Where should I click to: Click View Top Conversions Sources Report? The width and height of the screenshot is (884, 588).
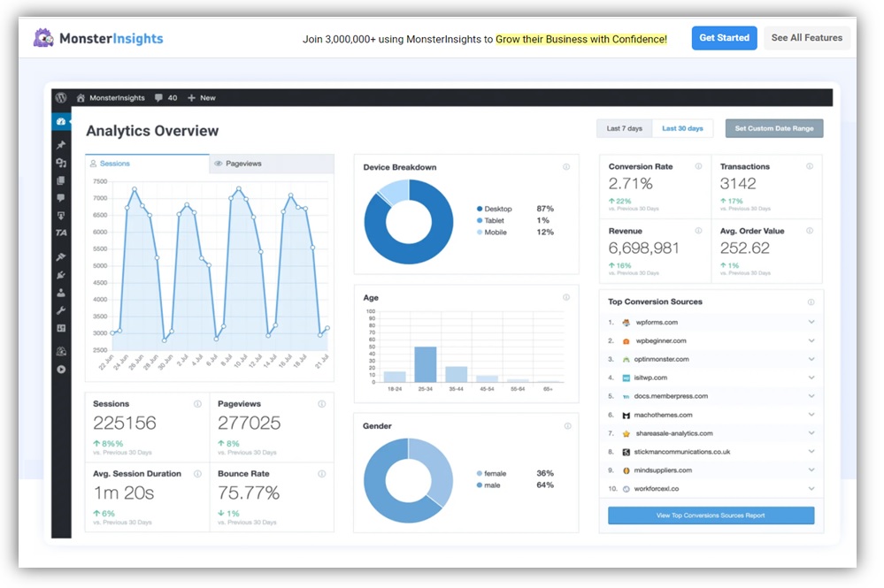pyautogui.click(x=710, y=515)
